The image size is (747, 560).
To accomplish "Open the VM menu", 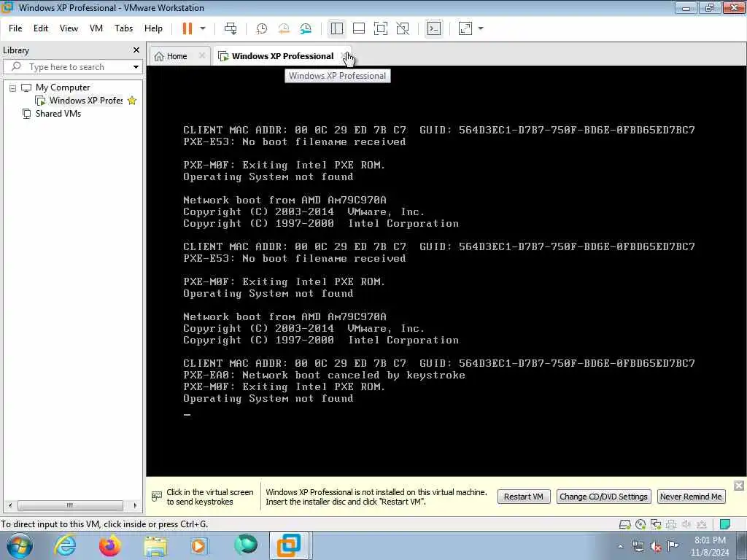I will [x=96, y=28].
